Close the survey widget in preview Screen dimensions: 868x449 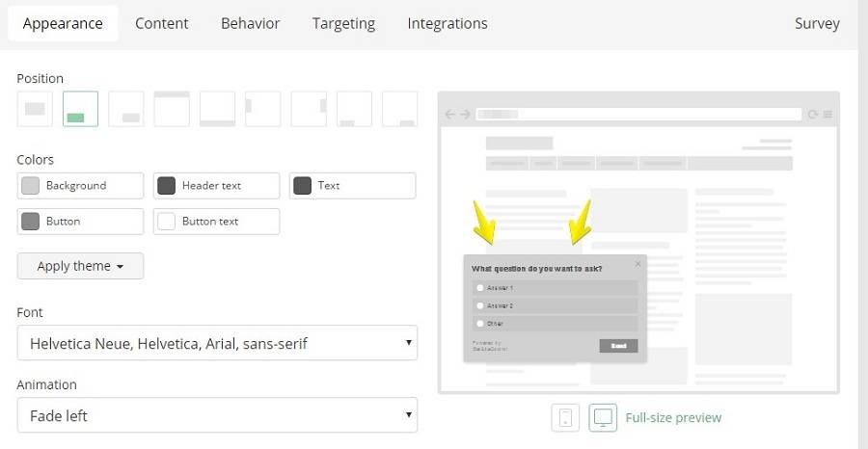click(x=637, y=264)
